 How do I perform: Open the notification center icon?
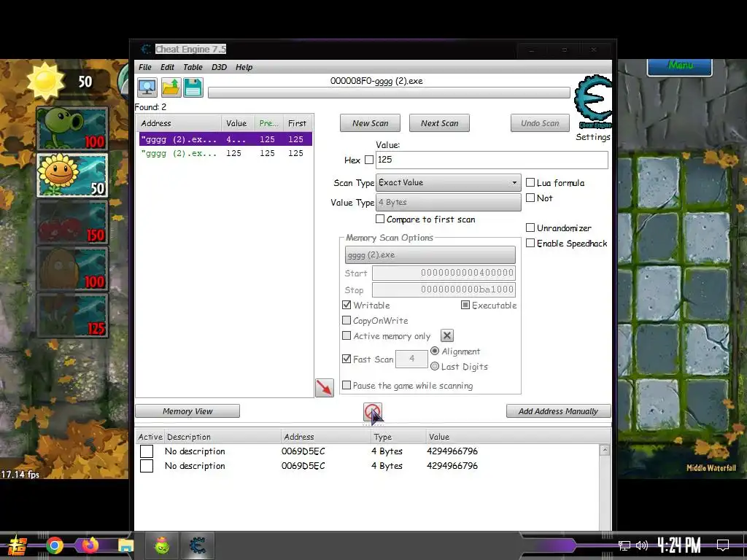(x=723, y=545)
